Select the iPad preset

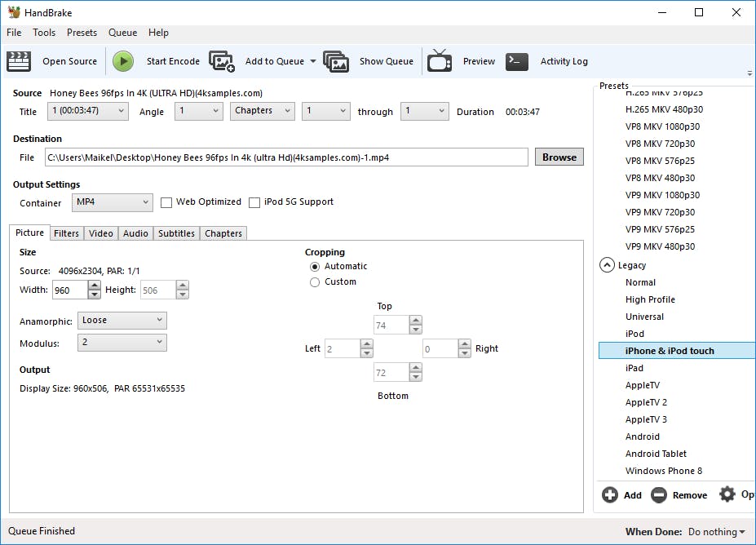634,368
